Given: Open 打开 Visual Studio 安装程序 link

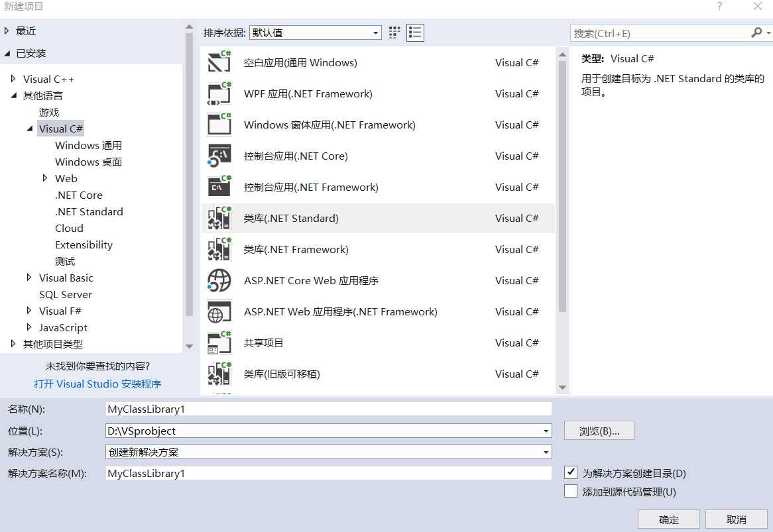Looking at the screenshot, I should (x=97, y=384).
